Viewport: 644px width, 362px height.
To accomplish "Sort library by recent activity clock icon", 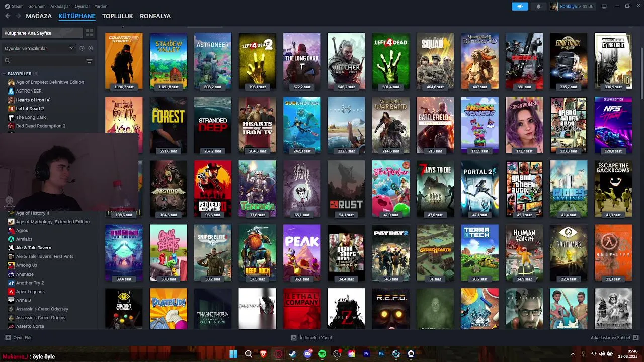I will (82, 48).
